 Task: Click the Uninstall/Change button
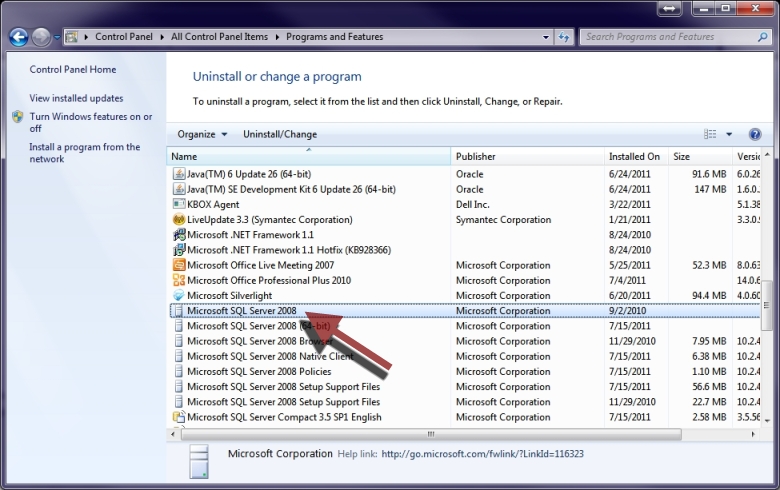[280, 134]
